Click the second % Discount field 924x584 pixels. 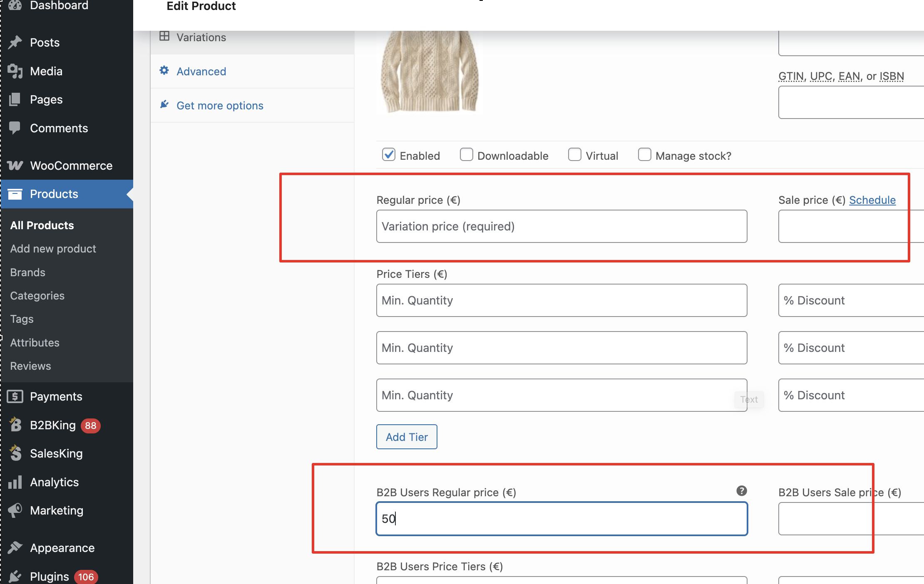(x=851, y=348)
